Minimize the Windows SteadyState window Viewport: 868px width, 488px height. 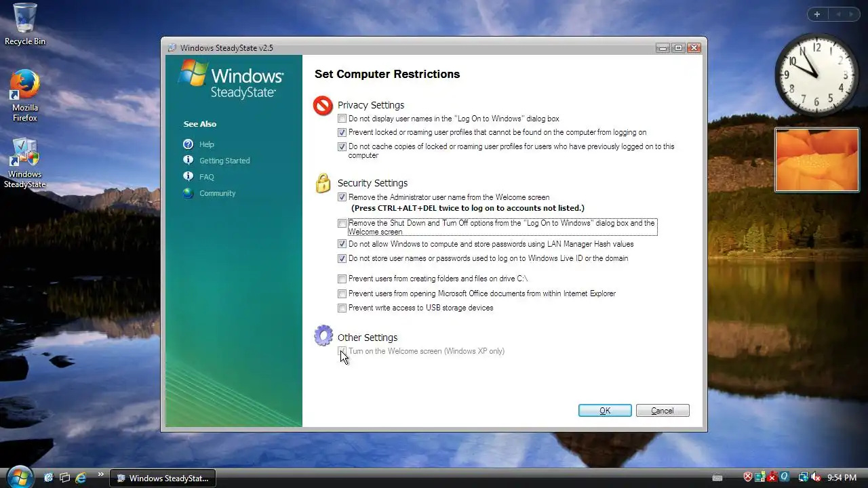663,48
